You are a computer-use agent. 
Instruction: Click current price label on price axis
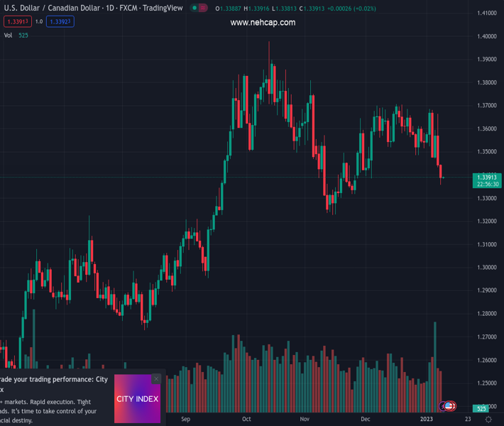click(x=488, y=177)
